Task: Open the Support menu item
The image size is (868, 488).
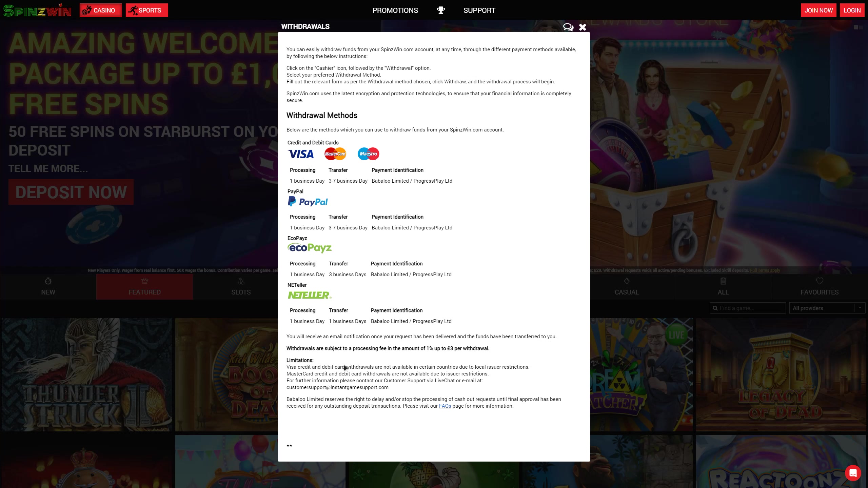Action: 479,10
